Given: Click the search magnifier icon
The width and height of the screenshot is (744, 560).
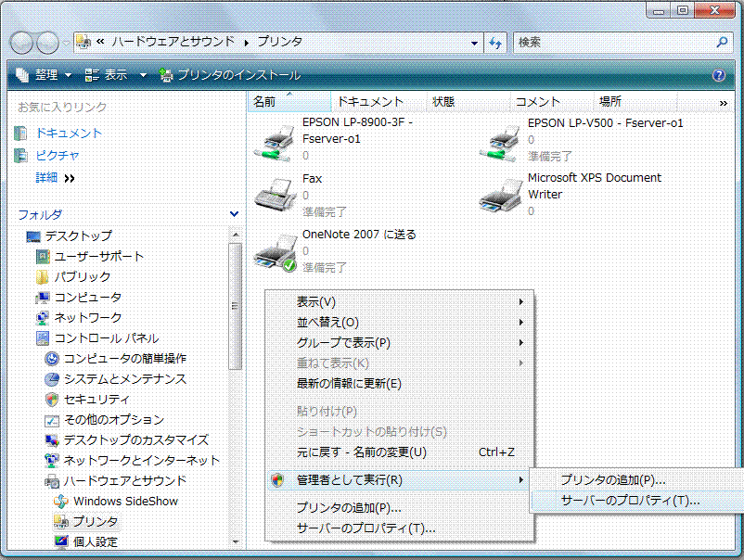Looking at the screenshot, I should 722,43.
